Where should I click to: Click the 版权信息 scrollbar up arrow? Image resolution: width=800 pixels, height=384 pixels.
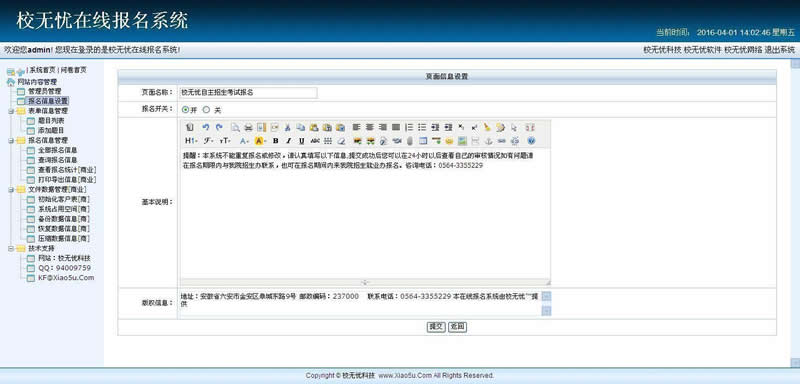point(546,296)
